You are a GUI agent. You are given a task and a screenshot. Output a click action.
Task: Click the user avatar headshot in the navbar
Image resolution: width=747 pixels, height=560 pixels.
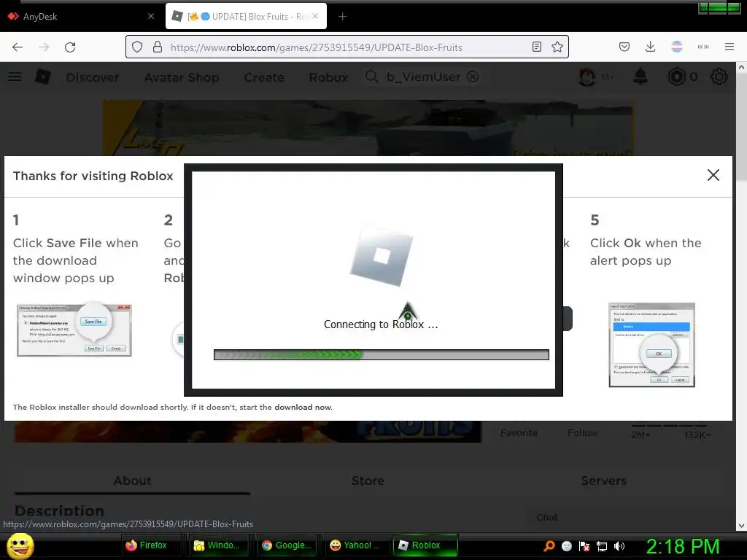point(587,77)
